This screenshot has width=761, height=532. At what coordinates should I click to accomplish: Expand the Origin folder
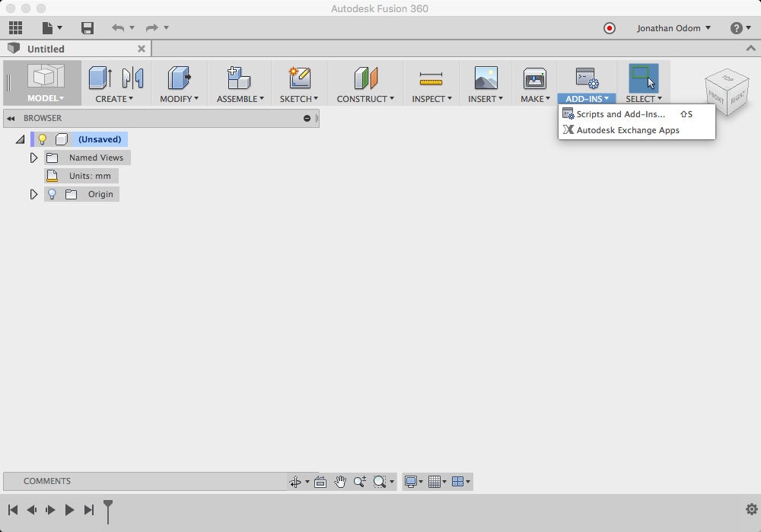tap(33, 194)
